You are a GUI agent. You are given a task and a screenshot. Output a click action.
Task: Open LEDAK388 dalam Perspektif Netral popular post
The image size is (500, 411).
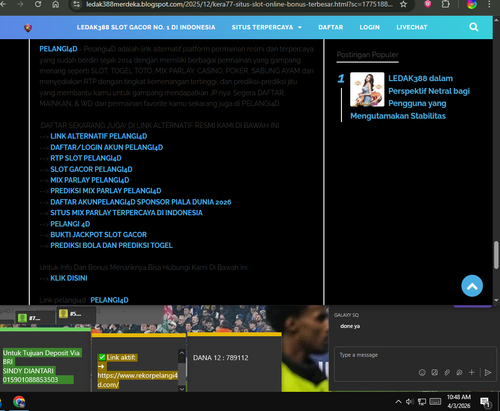pyautogui.click(x=410, y=97)
